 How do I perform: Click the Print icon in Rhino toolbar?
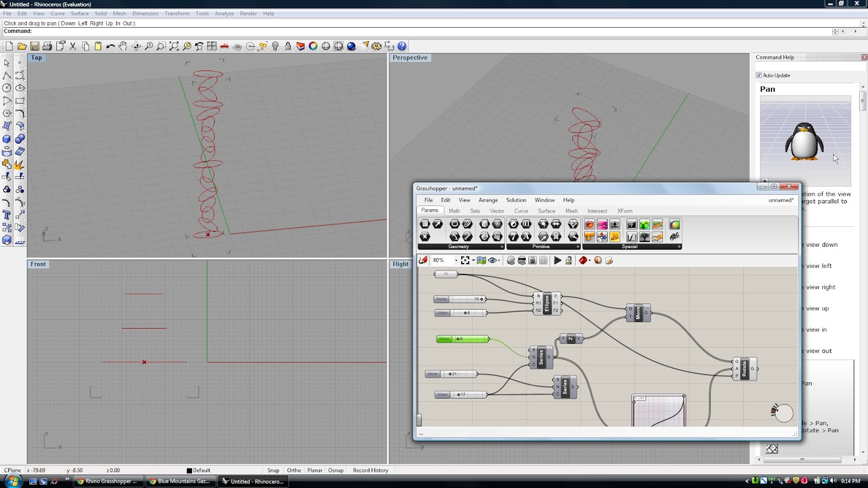tap(47, 46)
